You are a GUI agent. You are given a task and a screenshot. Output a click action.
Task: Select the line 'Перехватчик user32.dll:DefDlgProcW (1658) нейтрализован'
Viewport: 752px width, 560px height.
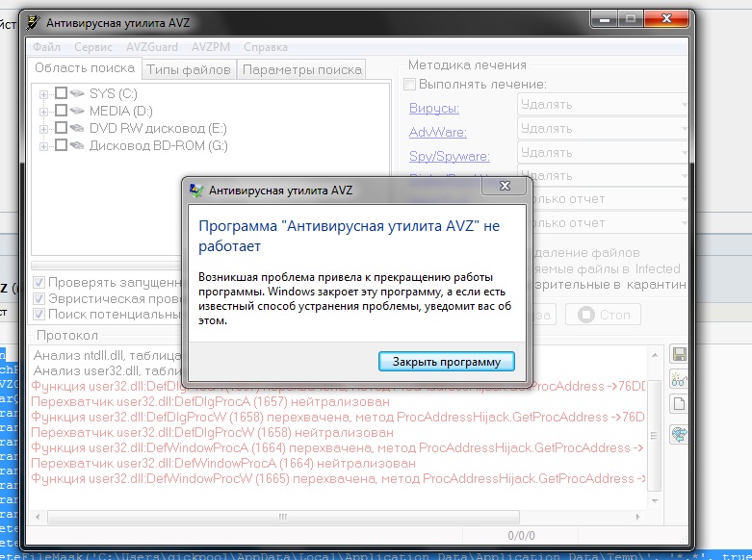[213, 432]
